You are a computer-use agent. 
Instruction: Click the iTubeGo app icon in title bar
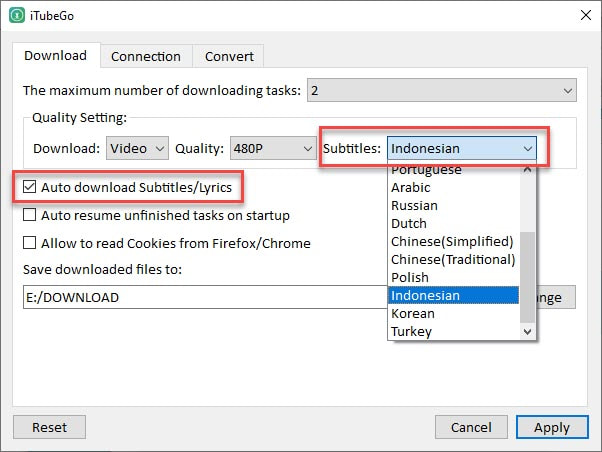tap(17, 16)
